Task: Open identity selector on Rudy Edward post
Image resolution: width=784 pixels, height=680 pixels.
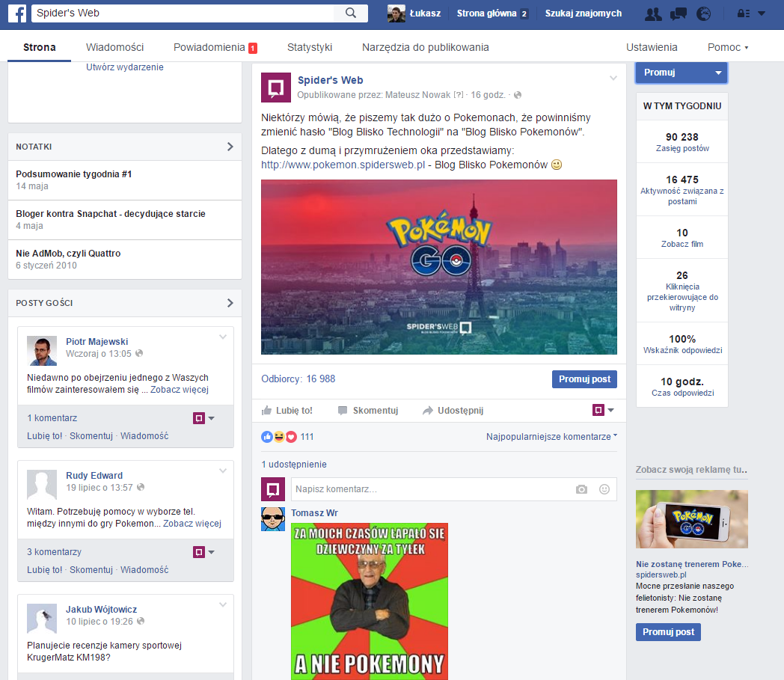Action: 204,552
